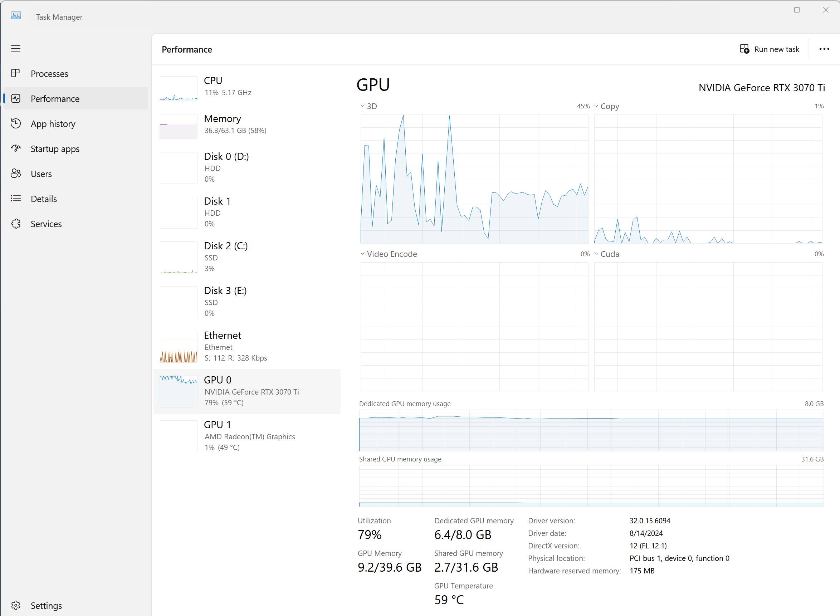
Task: Select the Startup apps icon
Action: [x=16, y=148]
